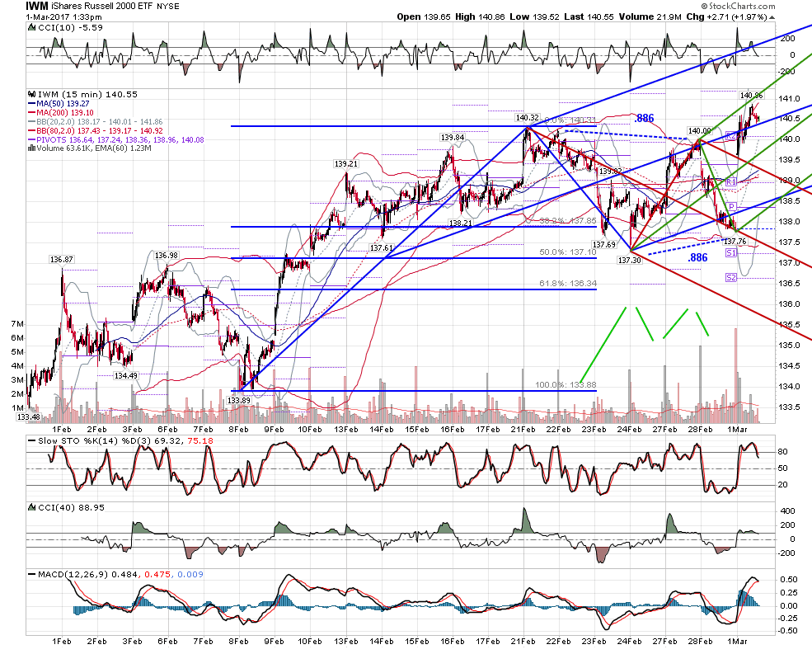Select the S2 support pivot marker

point(730,278)
